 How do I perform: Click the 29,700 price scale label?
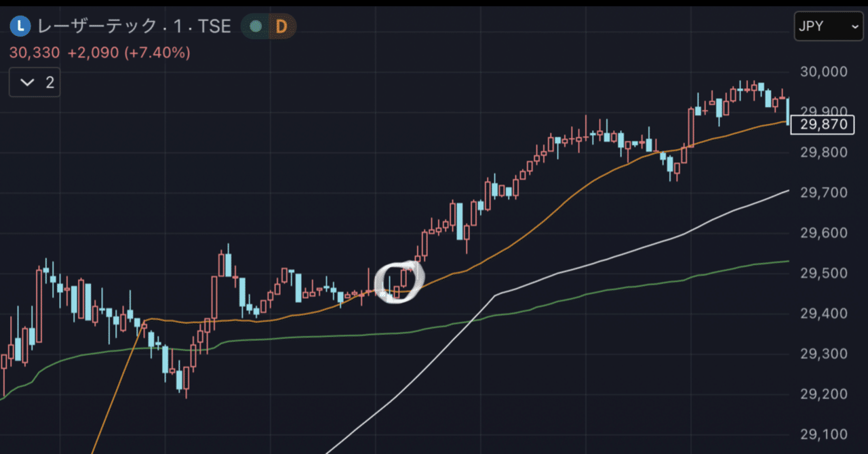tap(824, 193)
